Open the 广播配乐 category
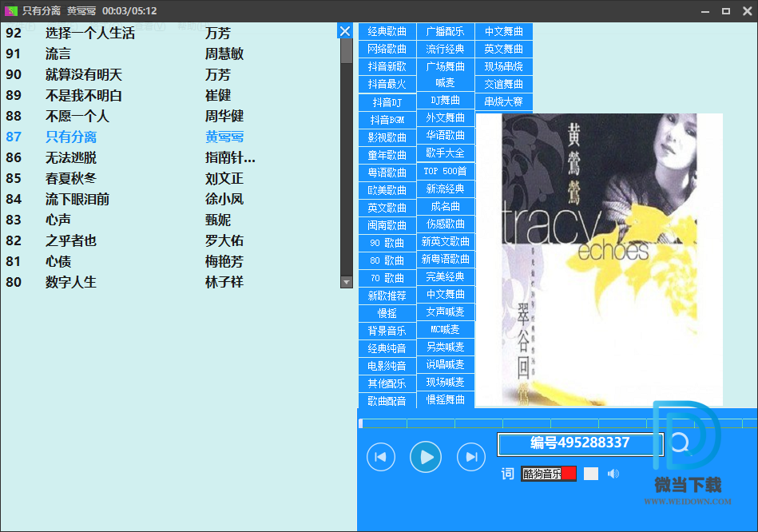 point(445,31)
